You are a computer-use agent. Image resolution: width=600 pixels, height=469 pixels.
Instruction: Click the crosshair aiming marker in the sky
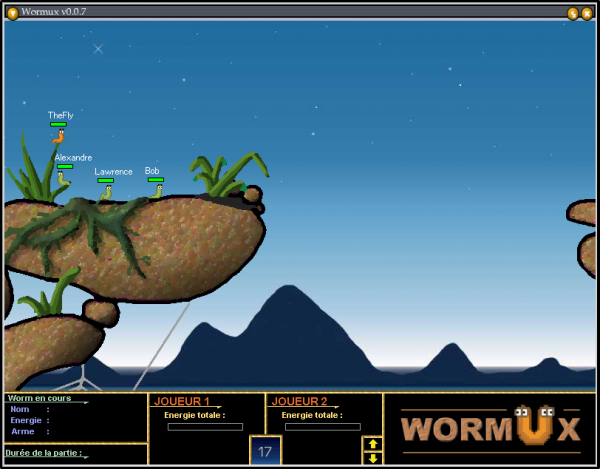[x=98, y=48]
